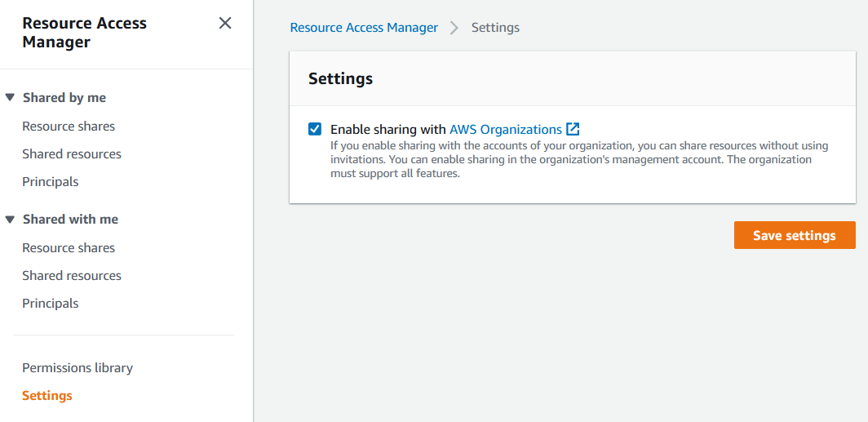View Shared resources under Shared with me
This screenshot has width=868, height=422.
[x=72, y=275]
